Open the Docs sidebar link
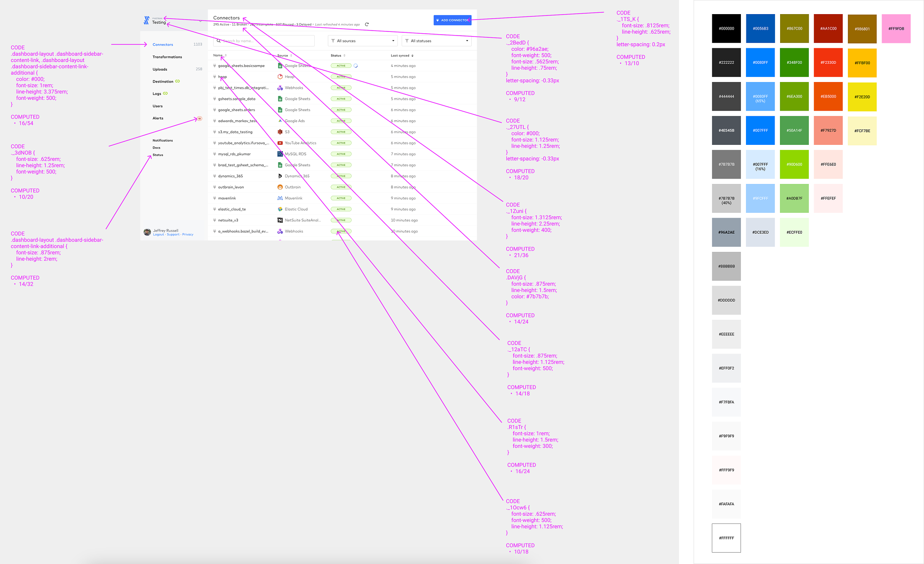 pyautogui.click(x=156, y=148)
